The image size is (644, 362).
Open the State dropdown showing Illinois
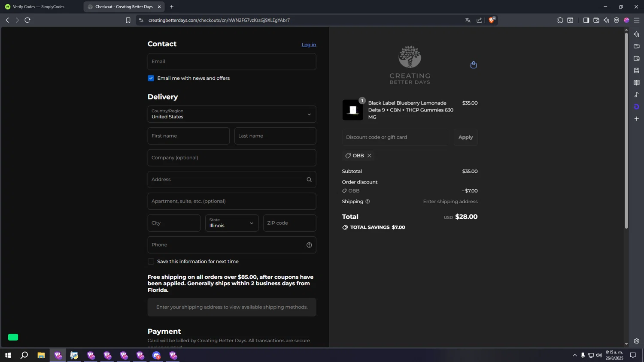click(232, 223)
